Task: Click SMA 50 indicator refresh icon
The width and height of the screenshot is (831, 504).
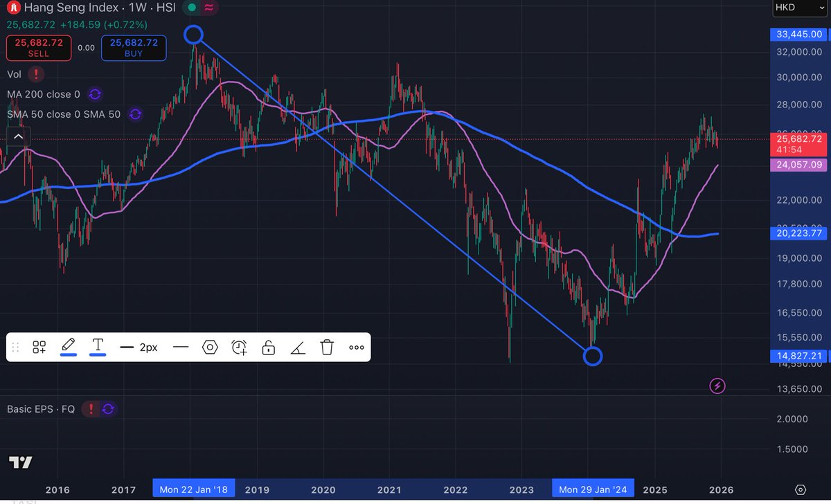Action: (136, 114)
